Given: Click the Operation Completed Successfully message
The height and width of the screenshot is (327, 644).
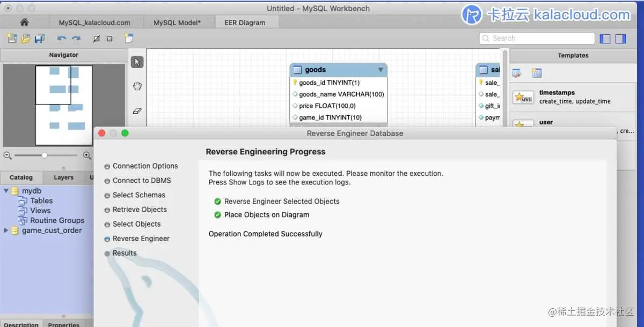Looking at the screenshot, I should pos(266,234).
